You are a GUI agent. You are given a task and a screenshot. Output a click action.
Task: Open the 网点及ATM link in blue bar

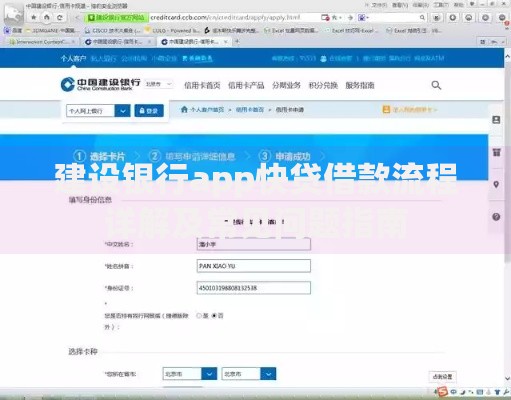(429, 59)
